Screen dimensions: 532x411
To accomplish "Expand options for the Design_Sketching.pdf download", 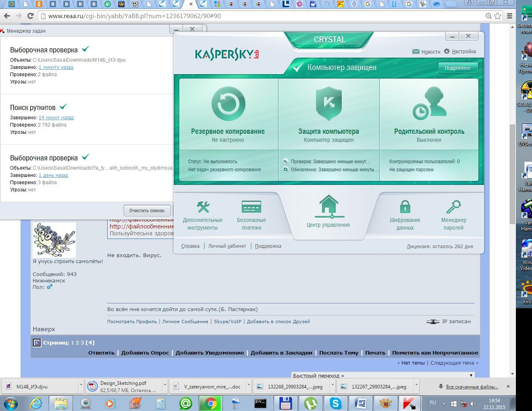I will [164, 386].
